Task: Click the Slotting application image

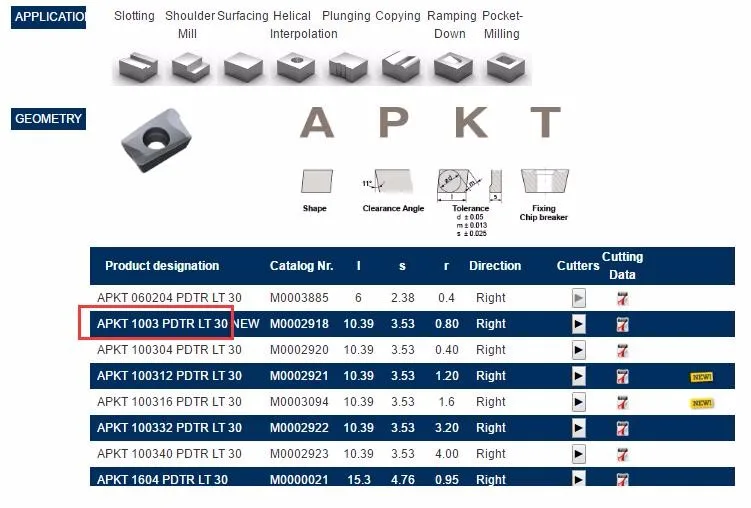Action: point(138,67)
